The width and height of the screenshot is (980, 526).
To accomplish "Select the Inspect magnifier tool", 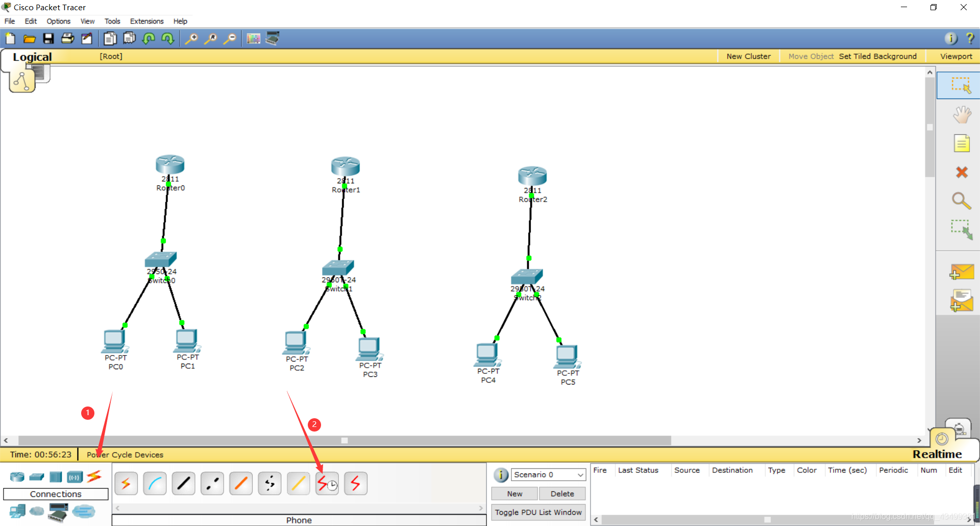I will pyautogui.click(x=962, y=201).
